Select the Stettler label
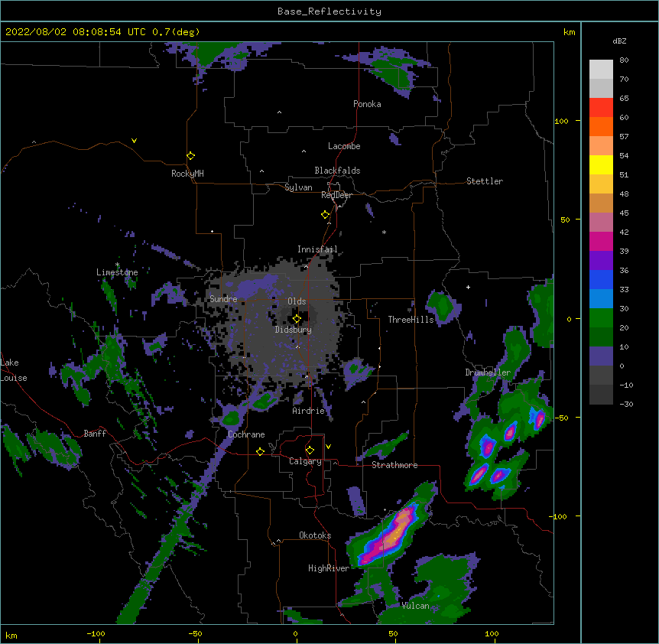The width and height of the screenshot is (659, 644). 485,181
